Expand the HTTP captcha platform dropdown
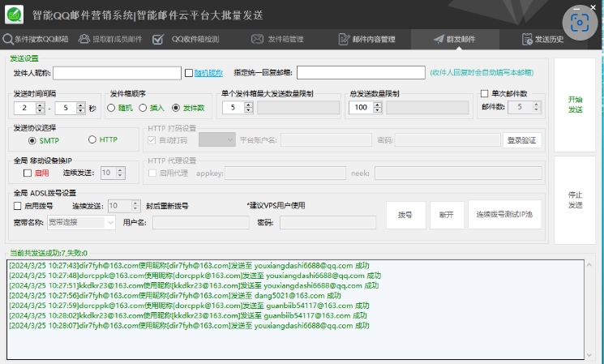Screen dimensions: 604x364 point(230,139)
